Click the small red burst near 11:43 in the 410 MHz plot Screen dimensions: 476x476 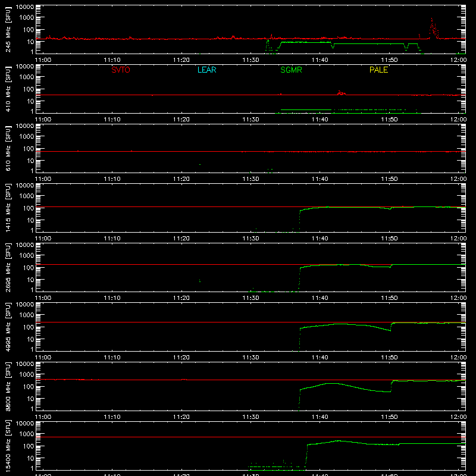(x=341, y=93)
